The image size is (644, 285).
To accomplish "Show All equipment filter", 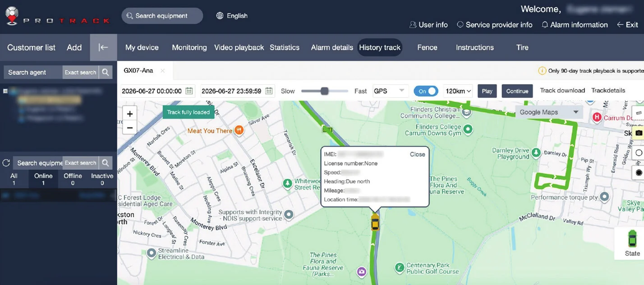I will click(14, 179).
